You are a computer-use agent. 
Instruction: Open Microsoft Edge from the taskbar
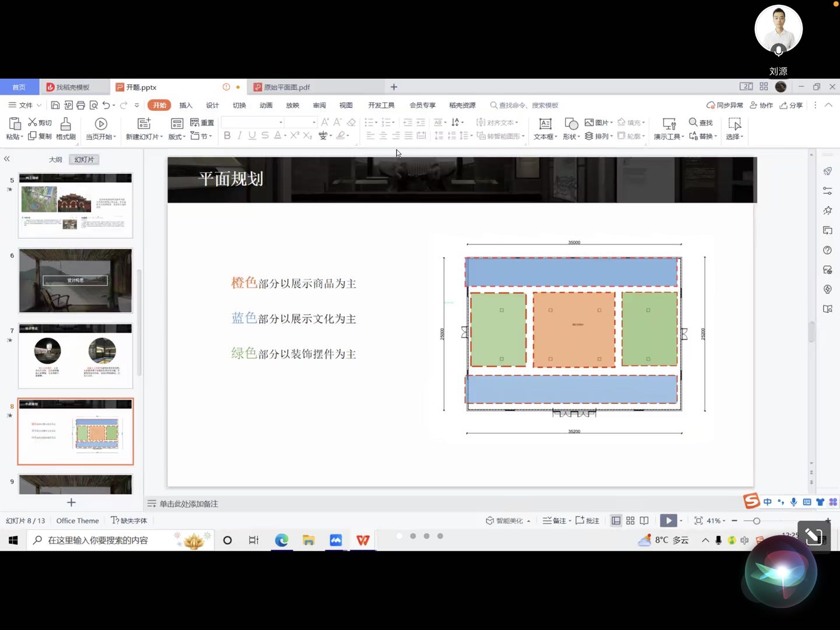point(282,540)
